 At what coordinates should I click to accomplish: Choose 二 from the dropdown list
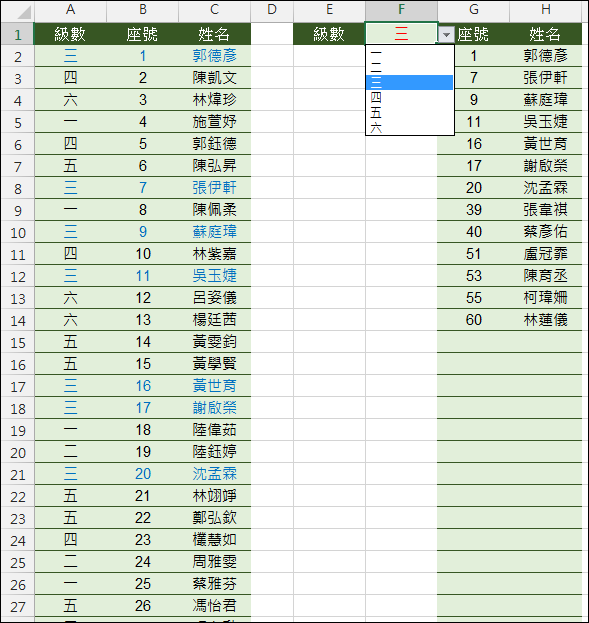click(409, 67)
